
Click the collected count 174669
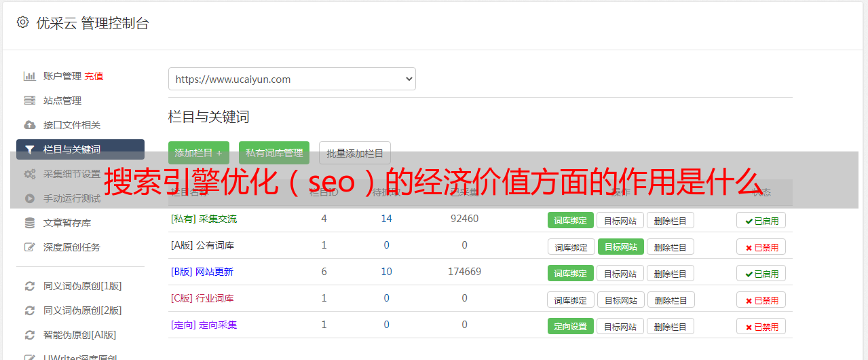coord(464,272)
